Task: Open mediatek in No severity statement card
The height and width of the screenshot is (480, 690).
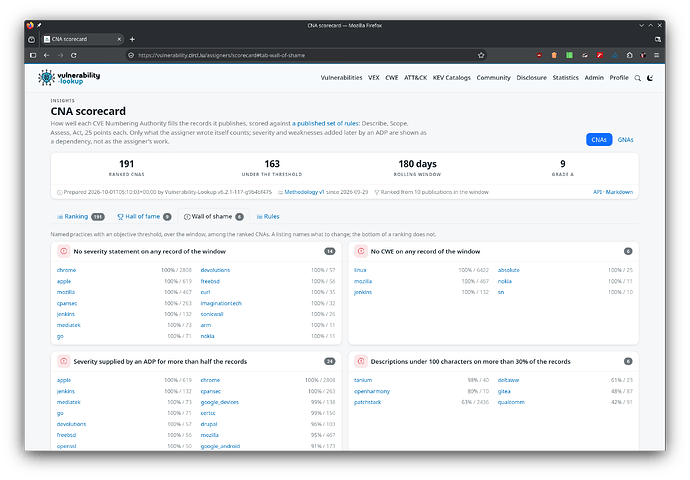Action: coord(69,325)
